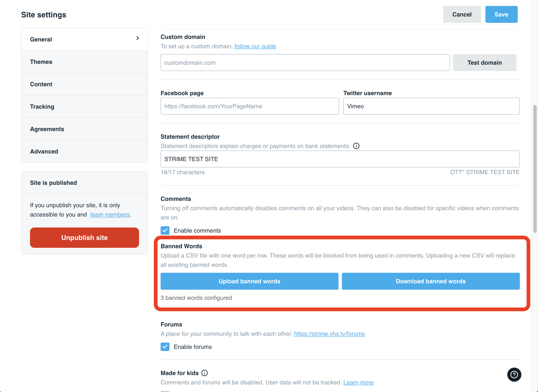Focus the custom domain input field

[x=305, y=63]
